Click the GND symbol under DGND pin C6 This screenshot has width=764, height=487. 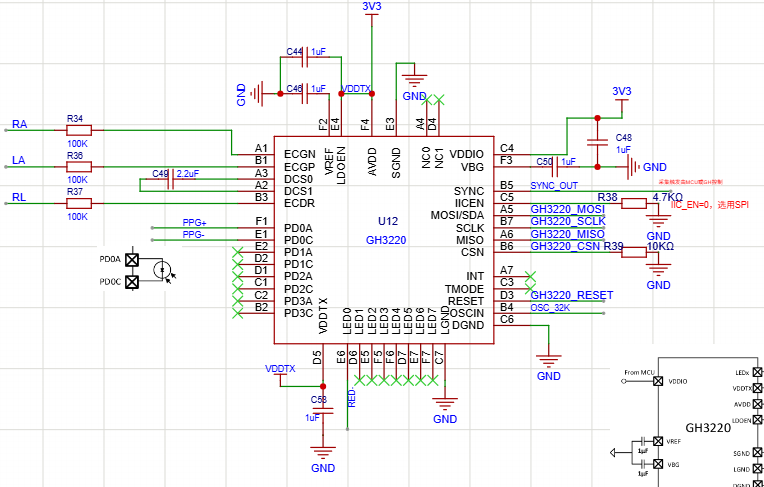(x=548, y=361)
